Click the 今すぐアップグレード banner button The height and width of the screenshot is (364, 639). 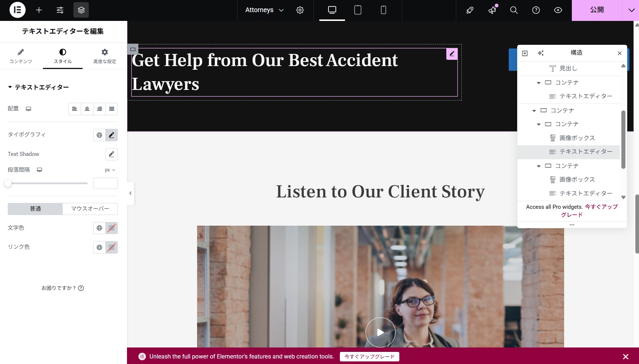point(369,357)
